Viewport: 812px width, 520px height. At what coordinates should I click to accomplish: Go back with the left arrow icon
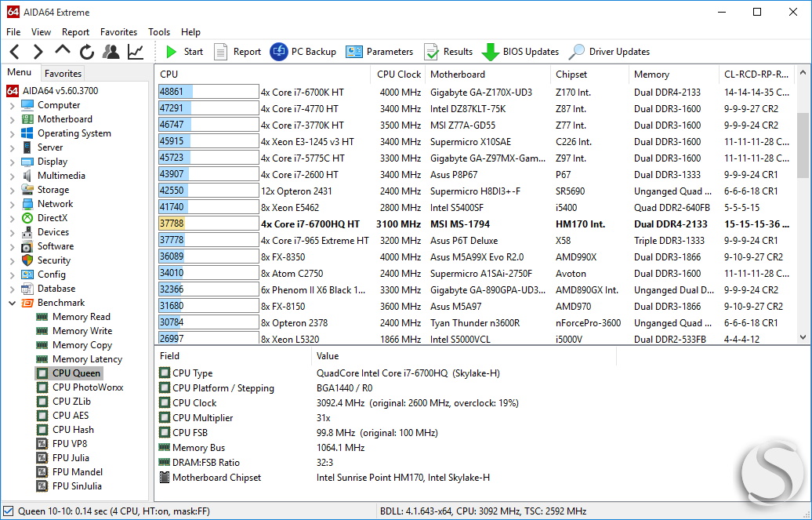pos(14,52)
